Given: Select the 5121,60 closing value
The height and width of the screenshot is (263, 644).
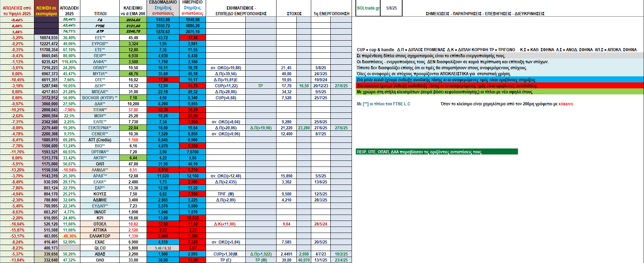Looking at the screenshot, I should (x=133, y=26).
